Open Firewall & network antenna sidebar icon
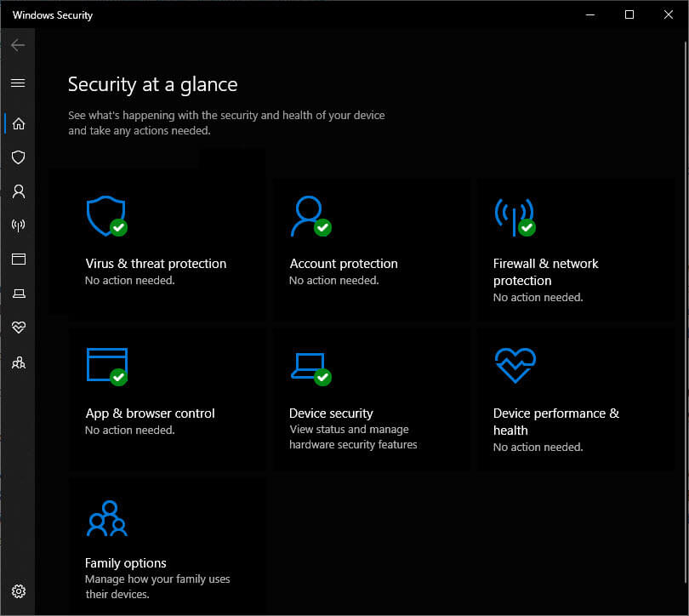The width and height of the screenshot is (689, 616). pos(18,225)
